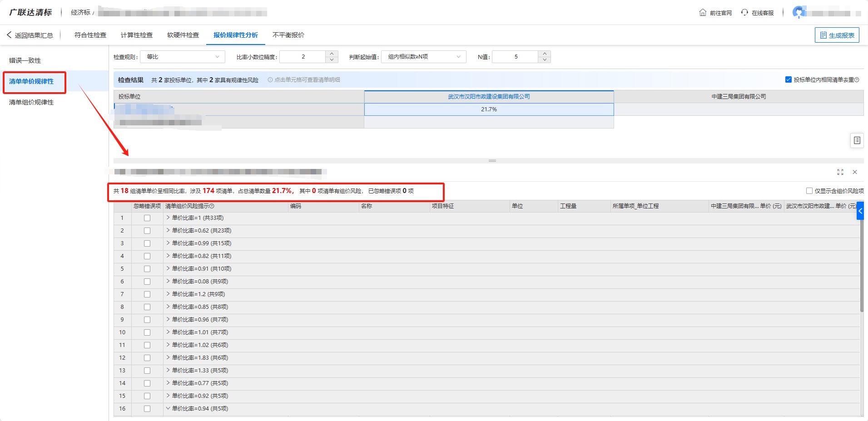This screenshot has height=421, width=868.
Task: Open the side document panel icon
Action: [857, 140]
